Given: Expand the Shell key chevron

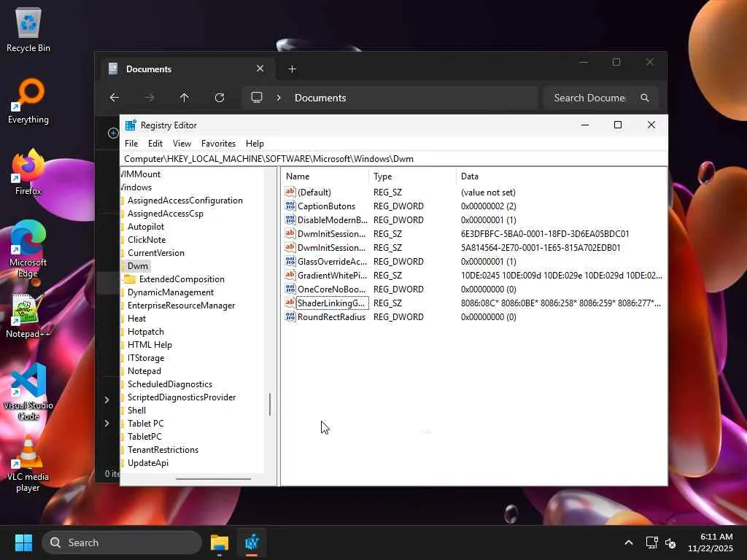Looking at the screenshot, I should point(107,400).
